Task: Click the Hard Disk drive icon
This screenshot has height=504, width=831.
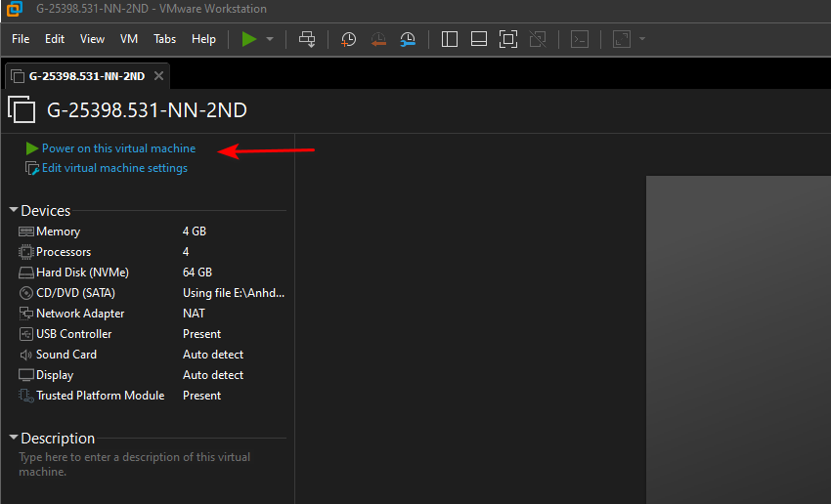Action: 26,273
